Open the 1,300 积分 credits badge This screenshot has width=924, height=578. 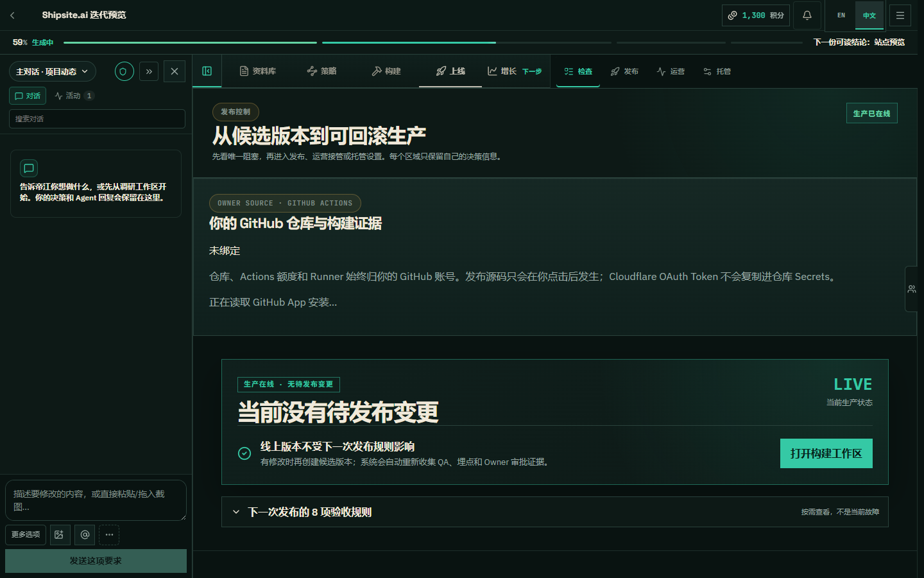coord(756,15)
